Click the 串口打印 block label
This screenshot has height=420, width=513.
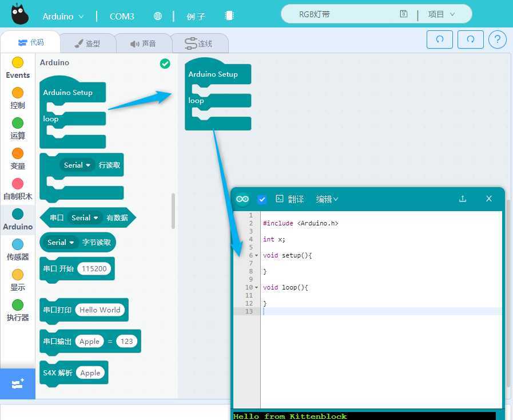click(57, 310)
